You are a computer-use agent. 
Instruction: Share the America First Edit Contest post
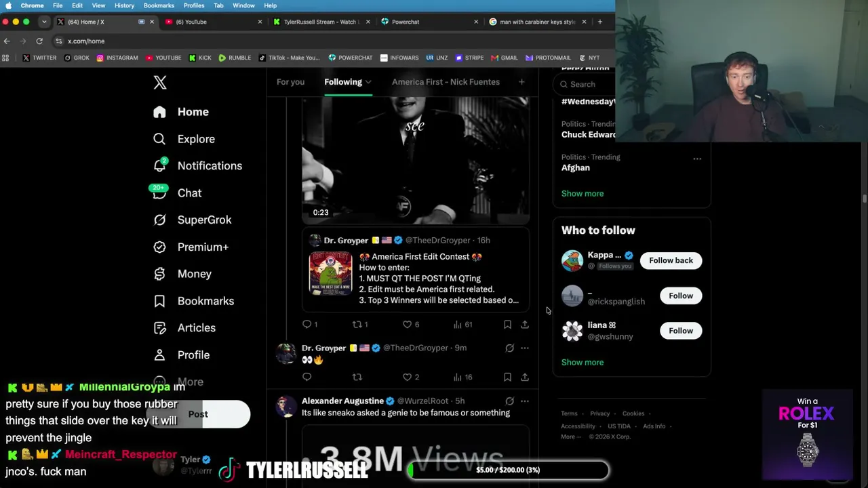pyautogui.click(x=525, y=325)
